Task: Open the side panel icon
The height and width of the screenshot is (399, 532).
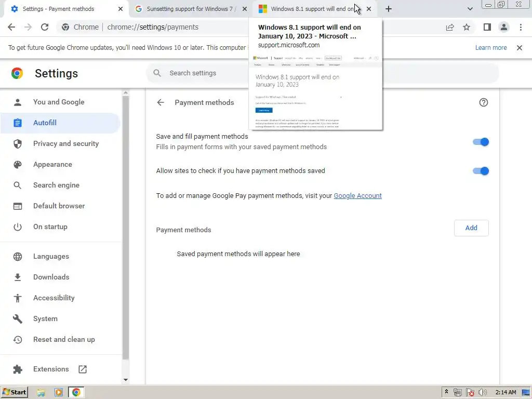Action: [487, 27]
